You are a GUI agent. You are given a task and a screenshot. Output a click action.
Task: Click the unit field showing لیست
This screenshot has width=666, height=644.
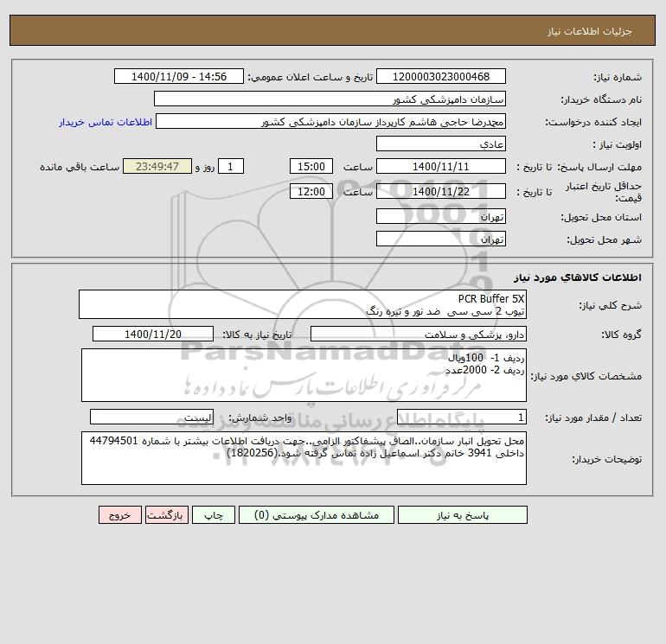pyautogui.click(x=151, y=418)
